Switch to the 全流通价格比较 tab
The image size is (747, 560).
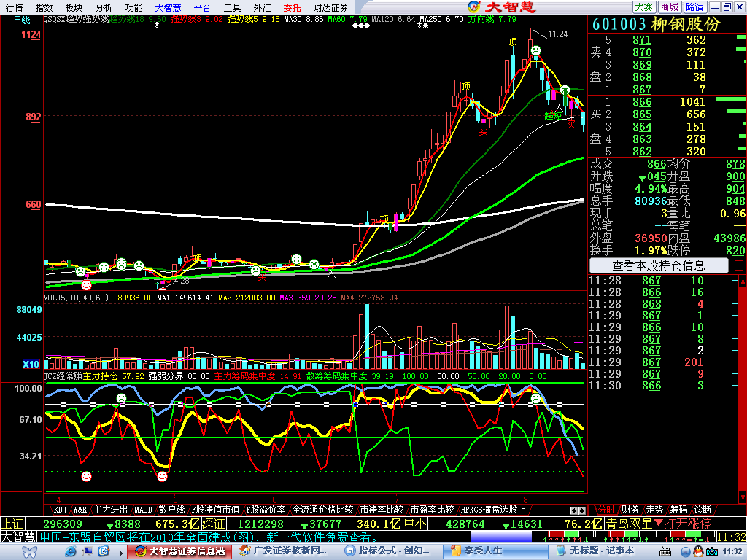click(x=322, y=510)
